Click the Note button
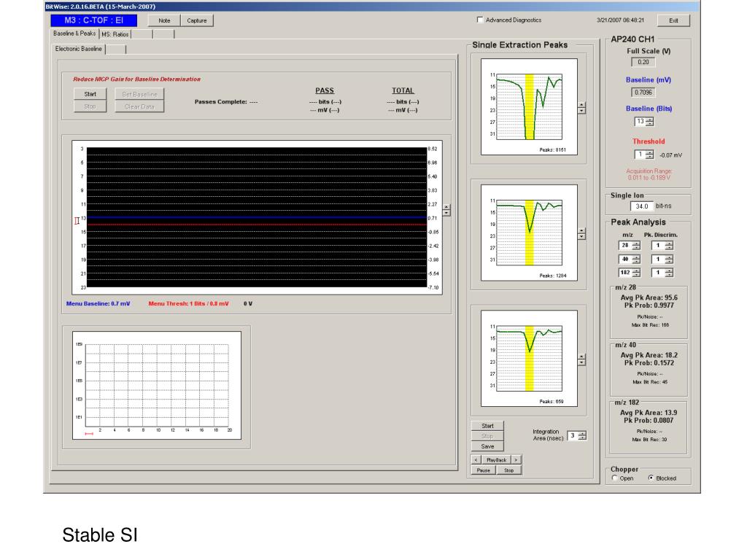 (x=164, y=20)
